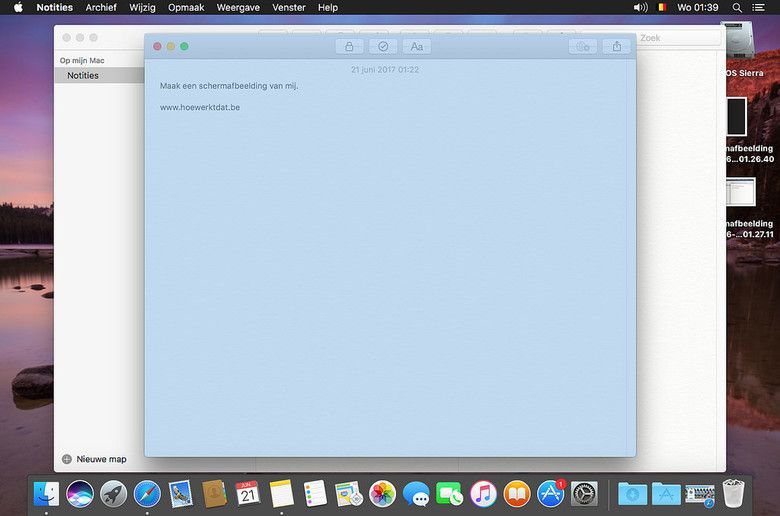Open App Store icon with badge in Dock

pos(551,494)
